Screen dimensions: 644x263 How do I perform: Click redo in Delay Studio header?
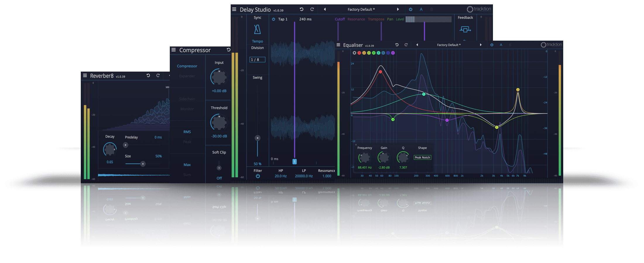pos(312,9)
